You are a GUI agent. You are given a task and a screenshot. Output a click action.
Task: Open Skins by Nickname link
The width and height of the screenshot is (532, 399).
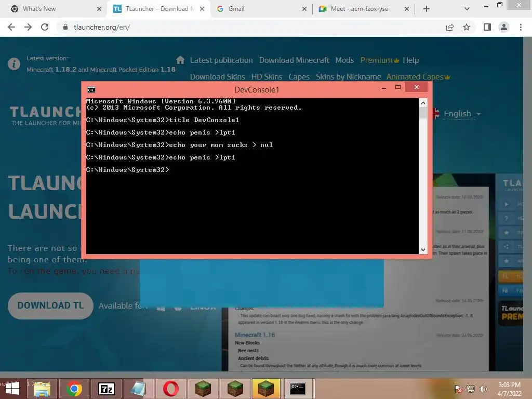349,77
